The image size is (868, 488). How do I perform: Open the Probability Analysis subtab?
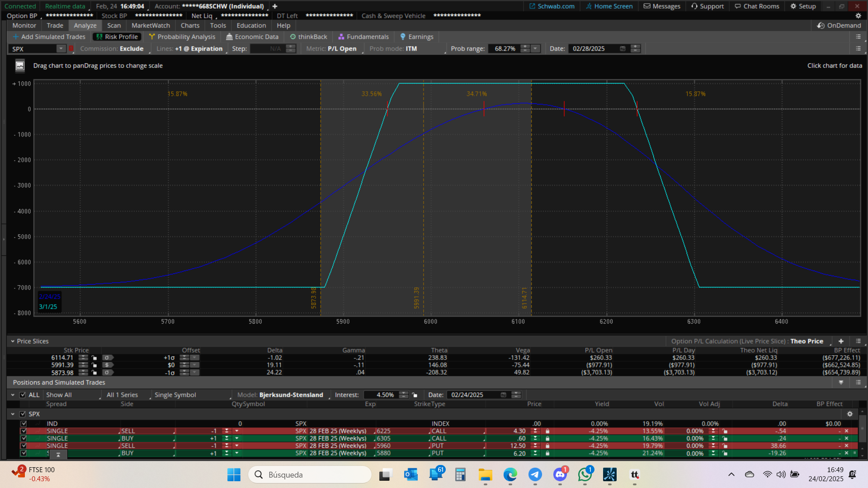tap(182, 37)
